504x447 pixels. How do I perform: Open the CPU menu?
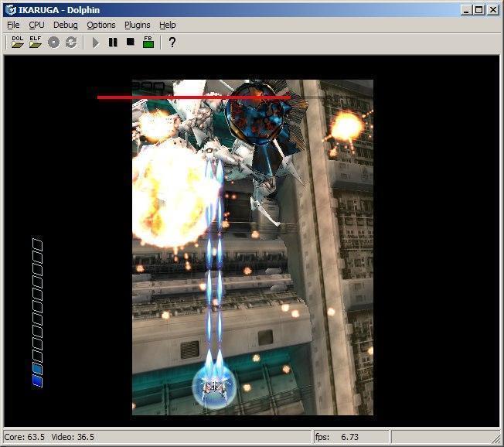(x=36, y=25)
